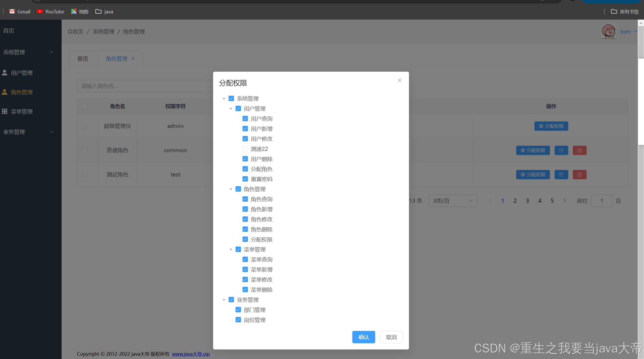Image resolution: width=644 pixels, height=359 pixels.
Task: Open the 3条/页 page size dropdown
Action: click(x=453, y=201)
